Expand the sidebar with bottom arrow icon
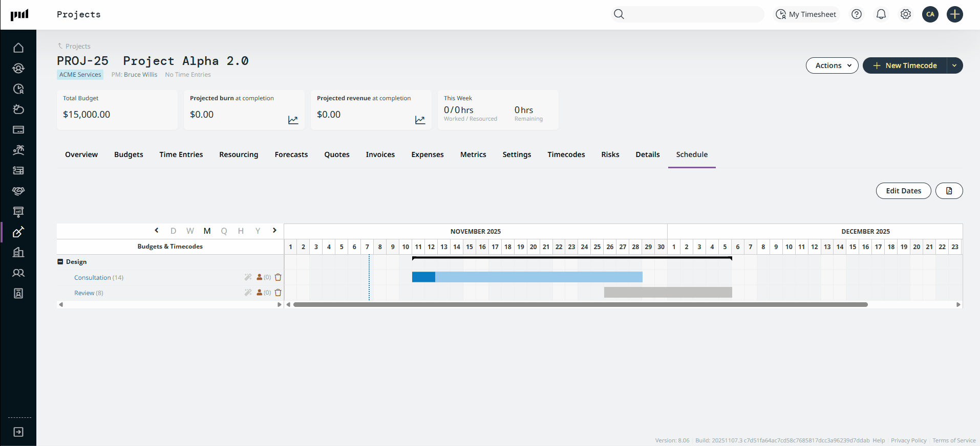Image resolution: width=980 pixels, height=446 pixels. click(18, 432)
